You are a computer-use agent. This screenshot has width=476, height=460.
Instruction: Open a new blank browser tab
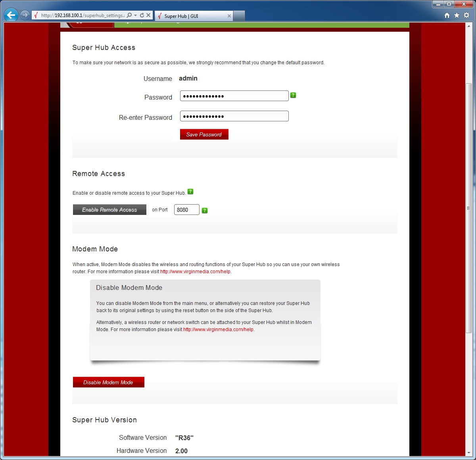(239, 16)
